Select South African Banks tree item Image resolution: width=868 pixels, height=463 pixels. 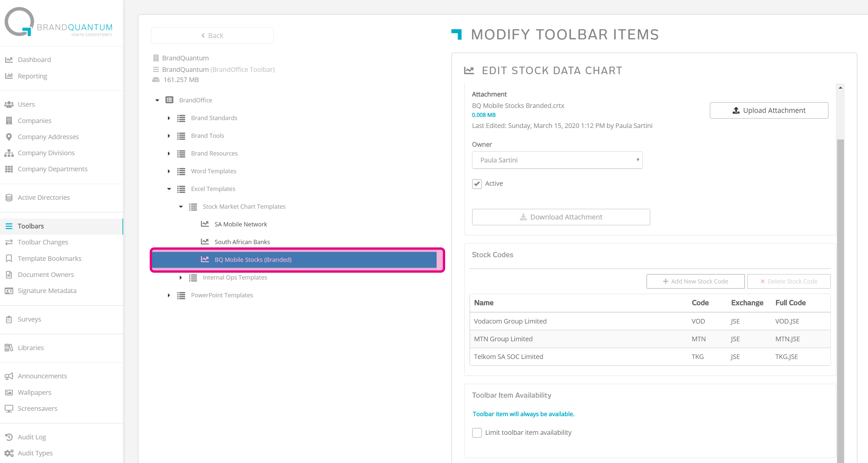tap(242, 242)
